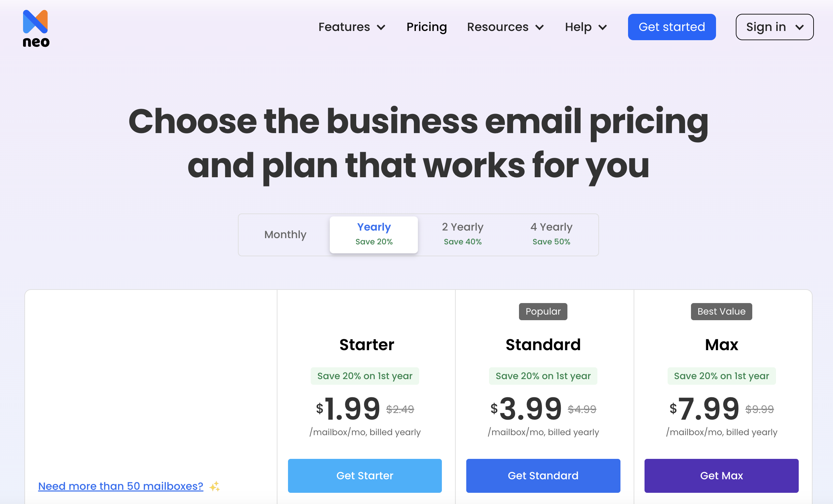
Task: Select the Monthly billing toggle
Action: point(286,234)
